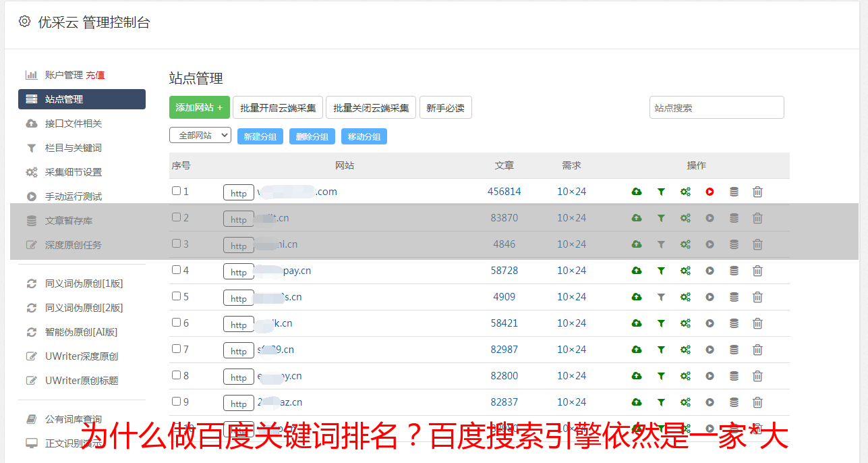This screenshot has width=868, height=463.
Task: Tick the checkbox for site 7
Action: 176,349
